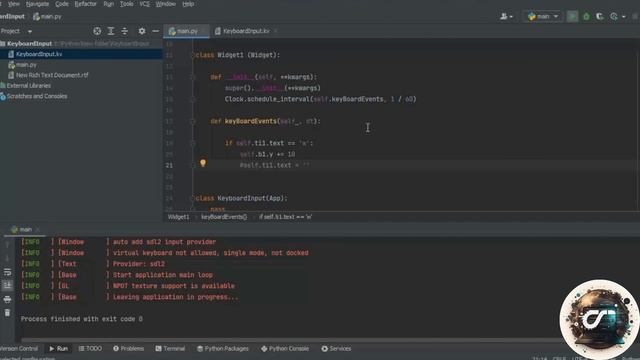Open the main run configuration dropdown
Screen dimensions: 640x360
[543, 16]
